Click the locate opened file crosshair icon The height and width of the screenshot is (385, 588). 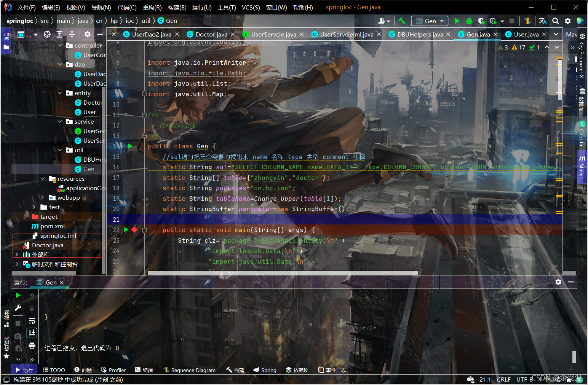click(x=47, y=35)
